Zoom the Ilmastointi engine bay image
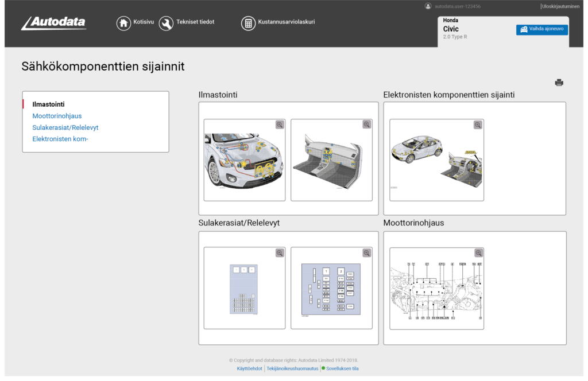The width and height of the screenshot is (588, 381). tap(280, 125)
